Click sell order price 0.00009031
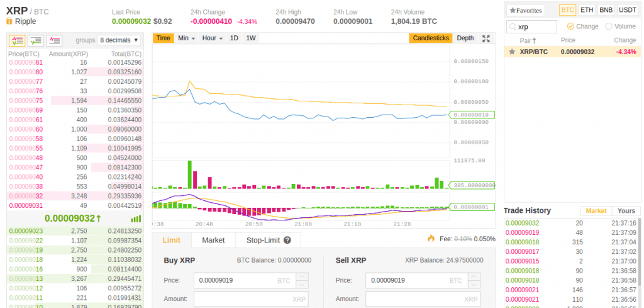644x308 pixels. pos(26,205)
